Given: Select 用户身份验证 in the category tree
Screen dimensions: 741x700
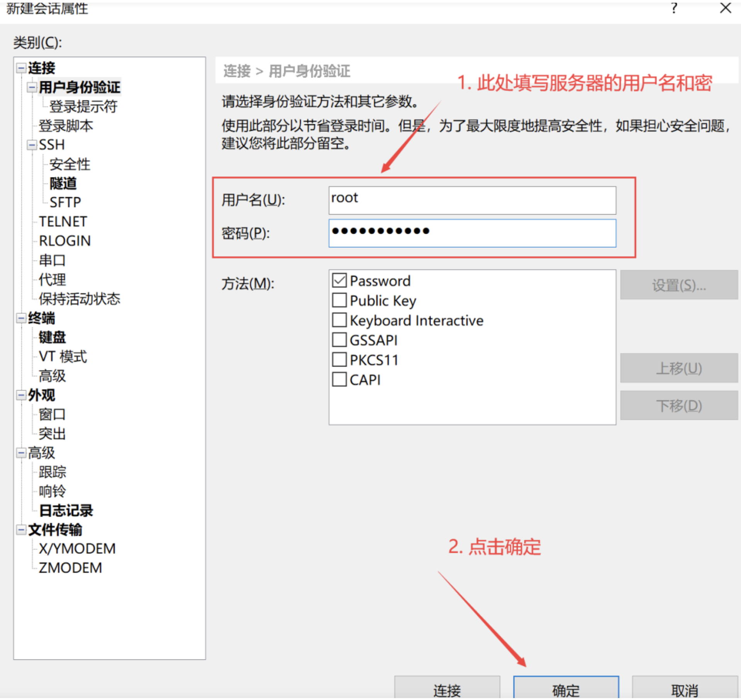Looking at the screenshot, I should (80, 88).
